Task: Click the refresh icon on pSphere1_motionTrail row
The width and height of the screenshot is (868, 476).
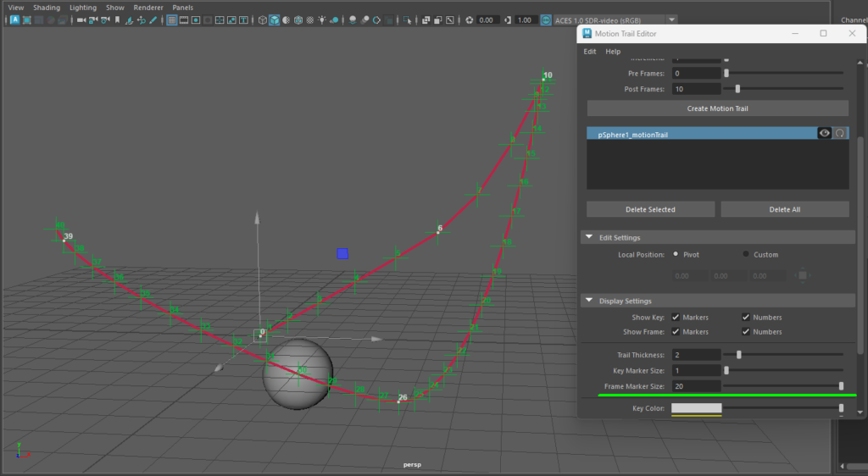Action: point(840,134)
